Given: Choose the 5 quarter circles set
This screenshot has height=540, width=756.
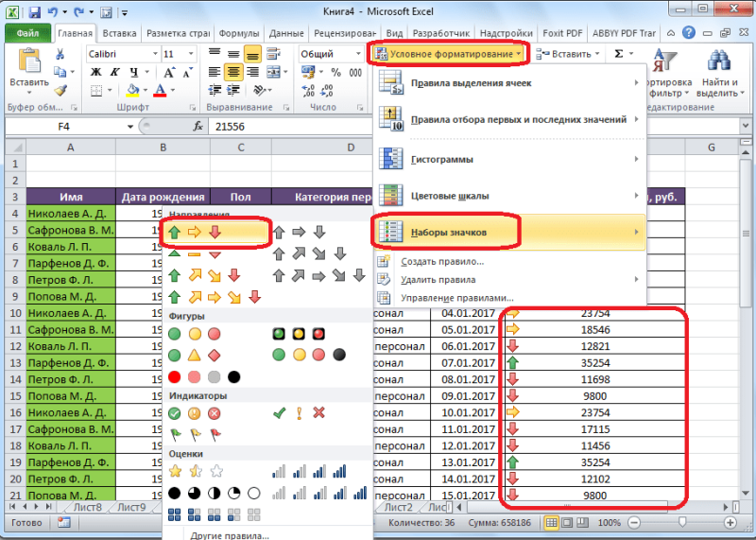Looking at the screenshot, I should pyautogui.click(x=215, y=494).
